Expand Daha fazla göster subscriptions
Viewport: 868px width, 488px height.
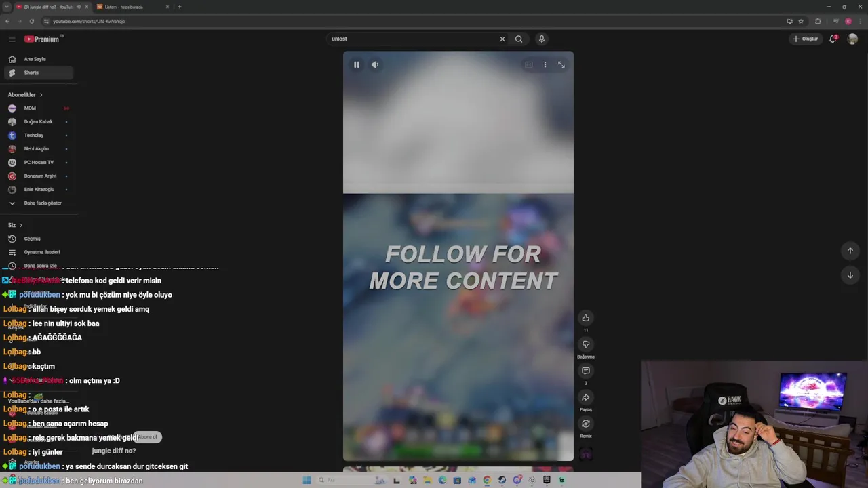point(39,203)
